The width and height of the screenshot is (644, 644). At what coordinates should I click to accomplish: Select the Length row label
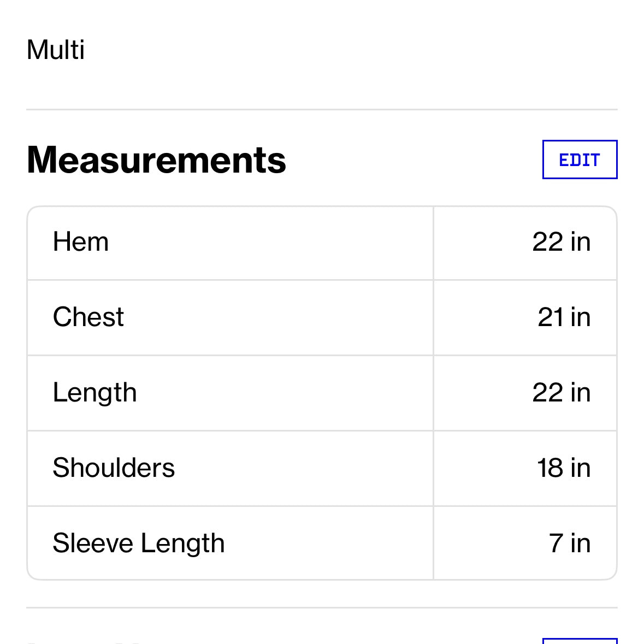point(94,393)
